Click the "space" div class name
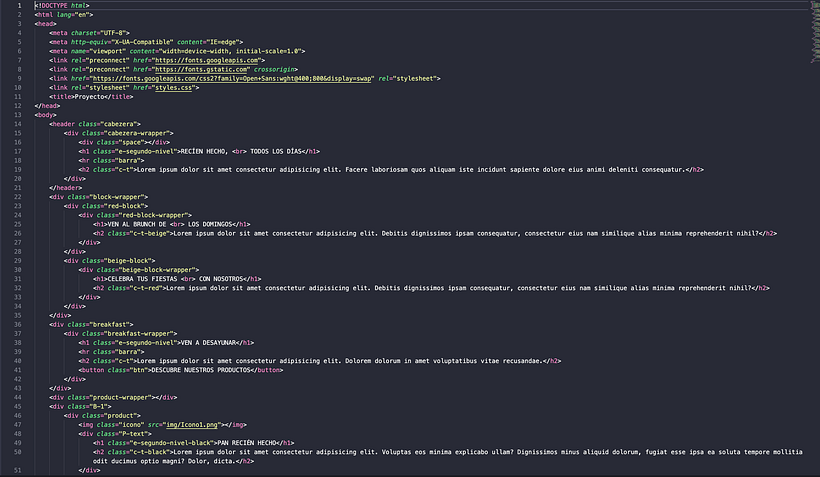Viewport: 820px width, 477px height. [131, 142]
